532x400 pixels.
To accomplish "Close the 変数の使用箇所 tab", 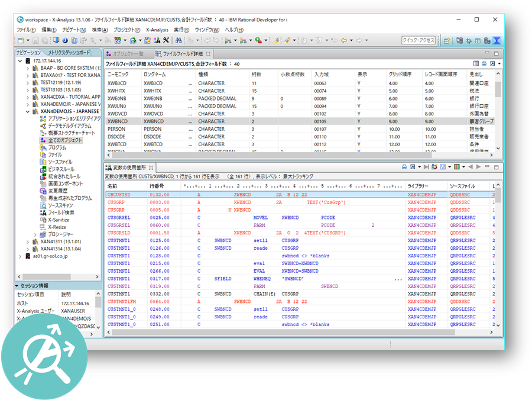I will [x=151, y=167].
